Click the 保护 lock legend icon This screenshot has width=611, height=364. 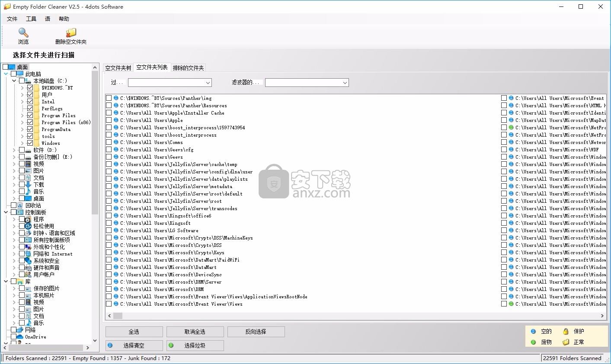tap(566, 332)
